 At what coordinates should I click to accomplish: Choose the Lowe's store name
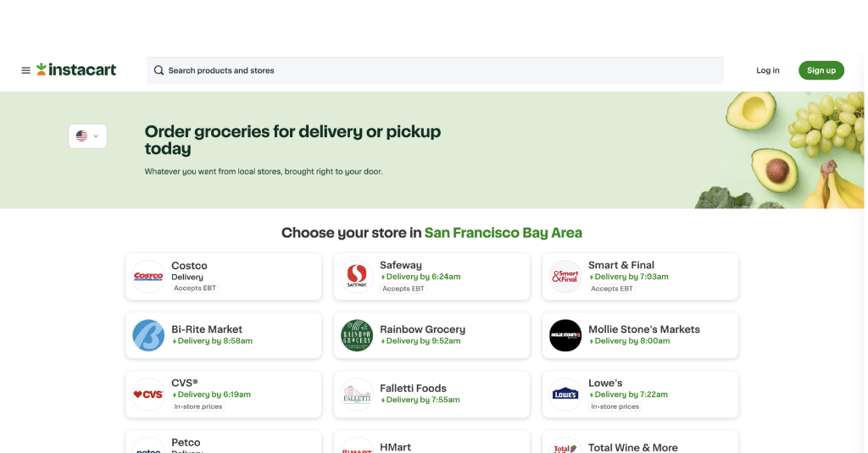(x=605, y=383)
